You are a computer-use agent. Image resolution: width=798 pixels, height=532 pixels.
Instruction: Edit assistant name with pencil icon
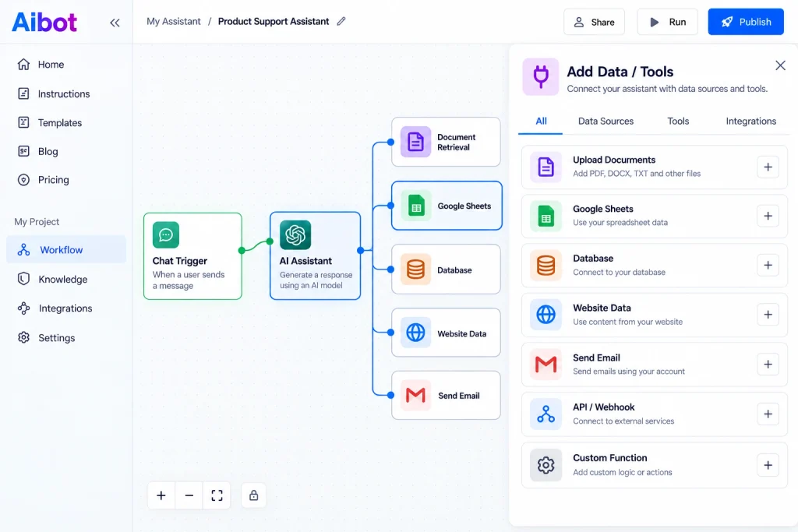[x=341, y=21]
